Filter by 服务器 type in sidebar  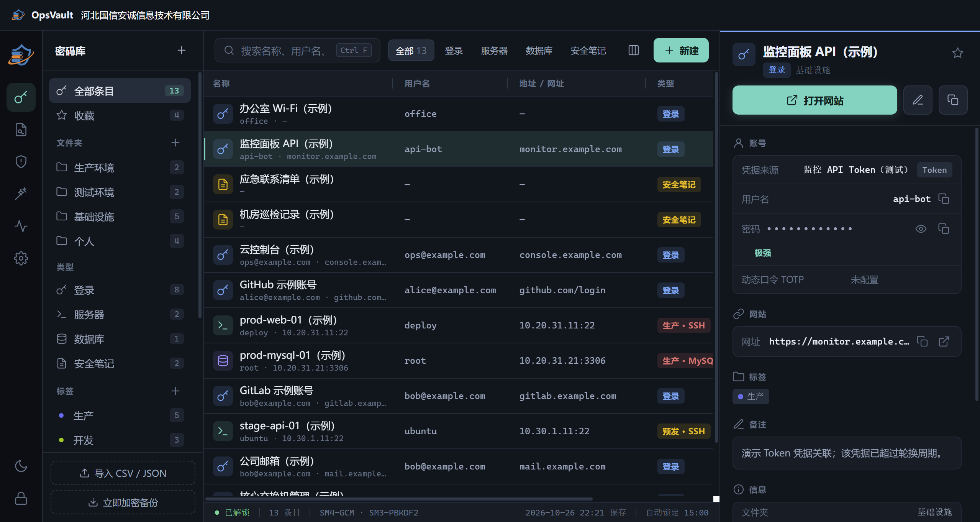(x=120, y=314)
